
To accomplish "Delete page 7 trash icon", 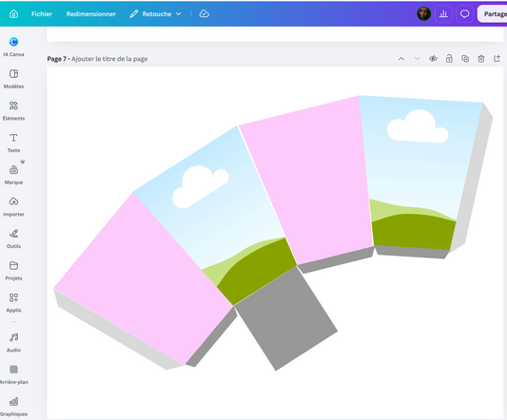I will point(481,59).
